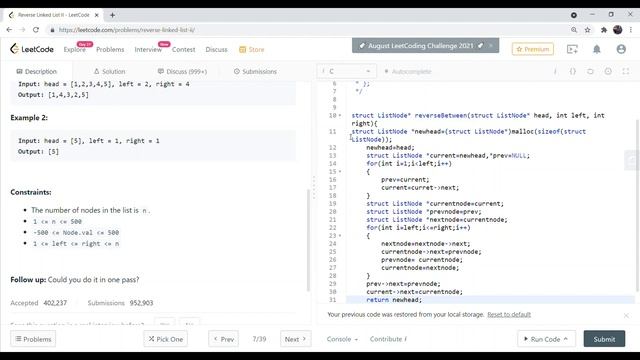640x360 pixels.
Task: Close the Reverse Linked List II tab
Action: [97, 15]
